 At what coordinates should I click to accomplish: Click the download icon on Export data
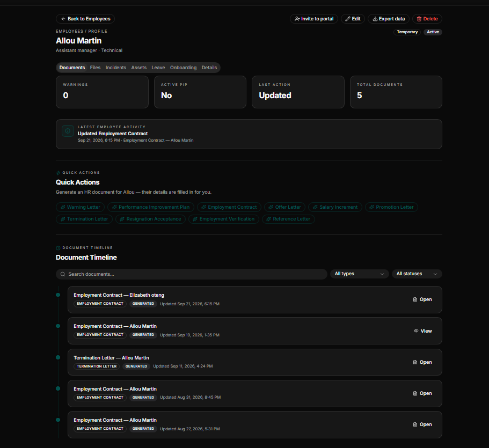(x=375, y=19)
